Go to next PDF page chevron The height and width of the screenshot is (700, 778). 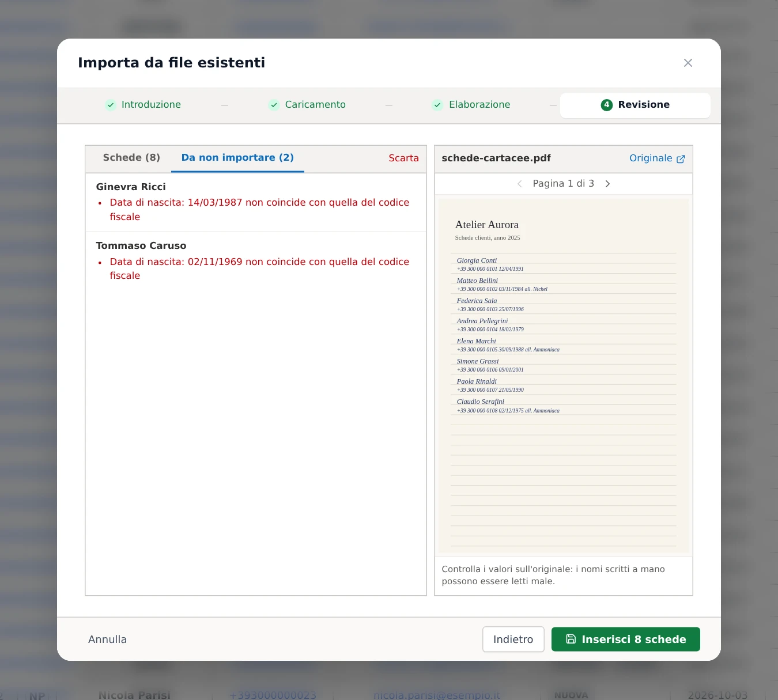pyautogui.click(x=607, y=184)
